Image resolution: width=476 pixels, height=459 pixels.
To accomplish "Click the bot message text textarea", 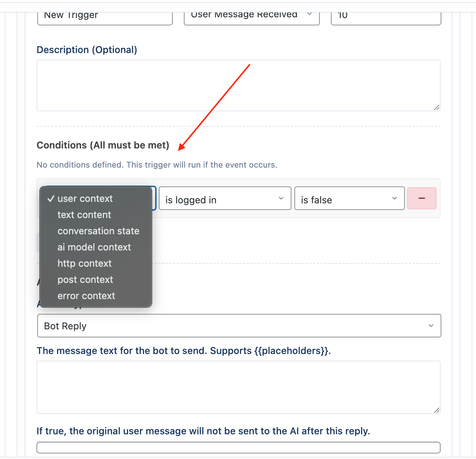I will tap(238, 387).
